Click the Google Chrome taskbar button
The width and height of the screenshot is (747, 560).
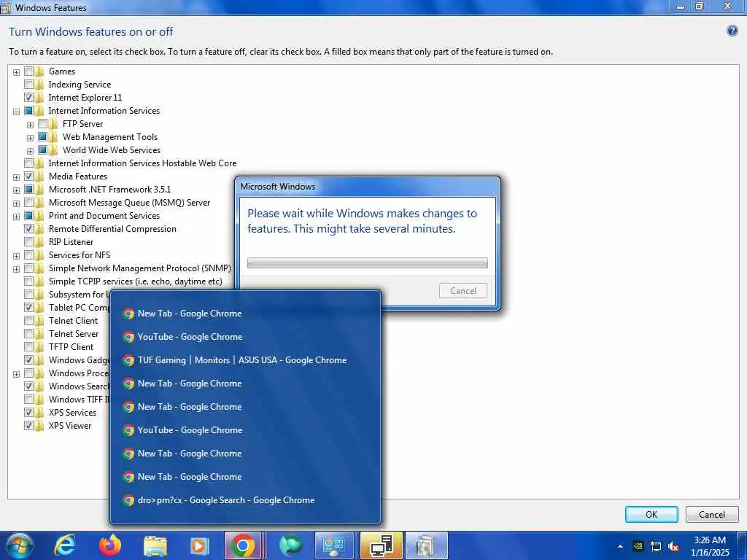tap(243, 545)
